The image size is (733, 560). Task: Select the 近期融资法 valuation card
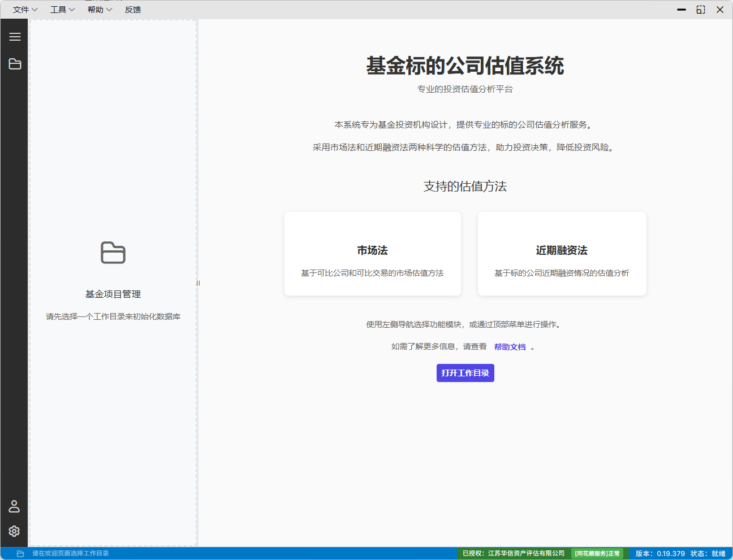[x=562, y=254]
